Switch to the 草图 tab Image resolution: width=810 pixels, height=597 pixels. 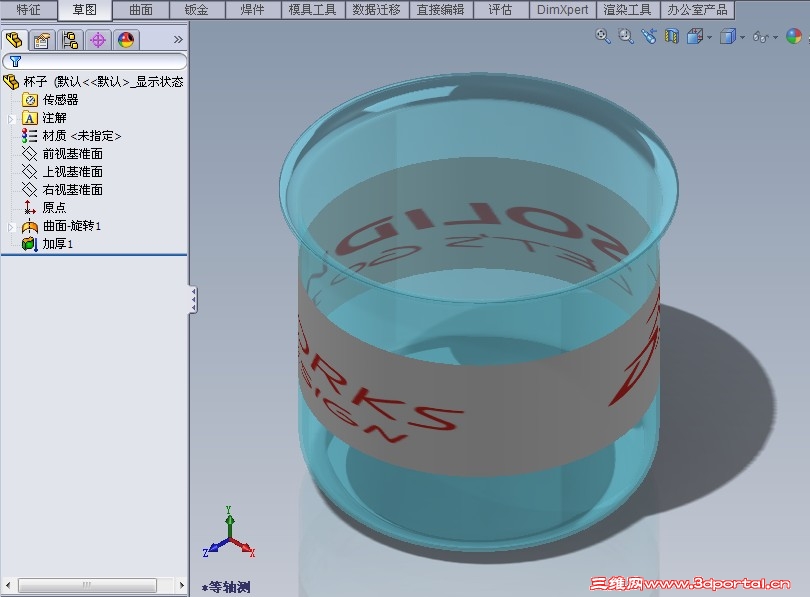coord(84,10)
